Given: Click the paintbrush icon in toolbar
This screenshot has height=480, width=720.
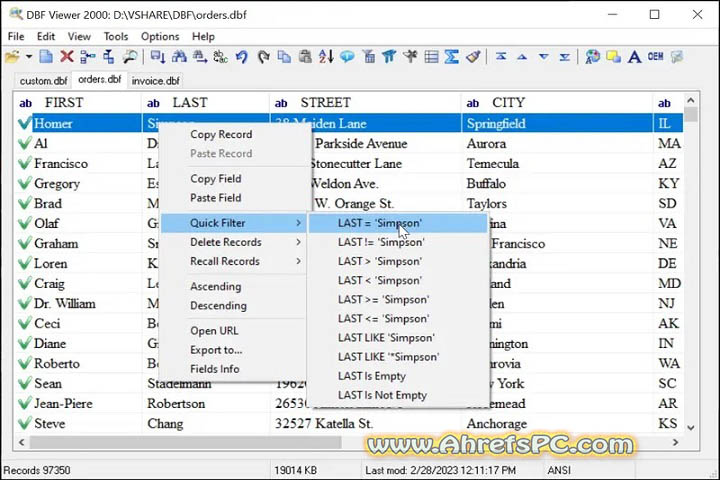Looking at the screenshot, I should click(473, 57).
